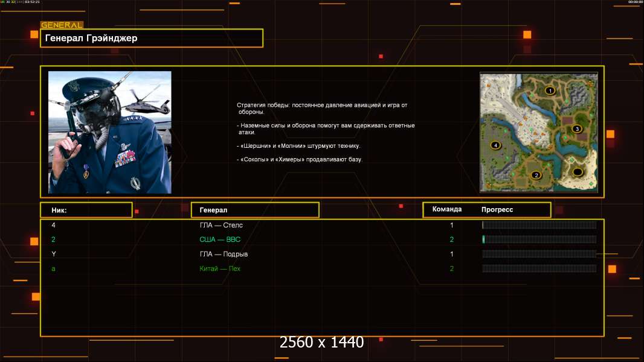Click the Генерал Грэйнджер title field

pos(152,38)
